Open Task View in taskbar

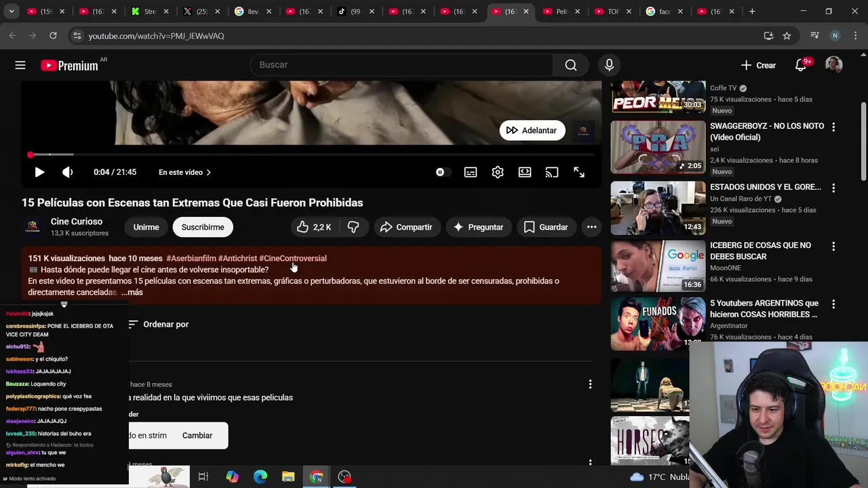point(203,476)
